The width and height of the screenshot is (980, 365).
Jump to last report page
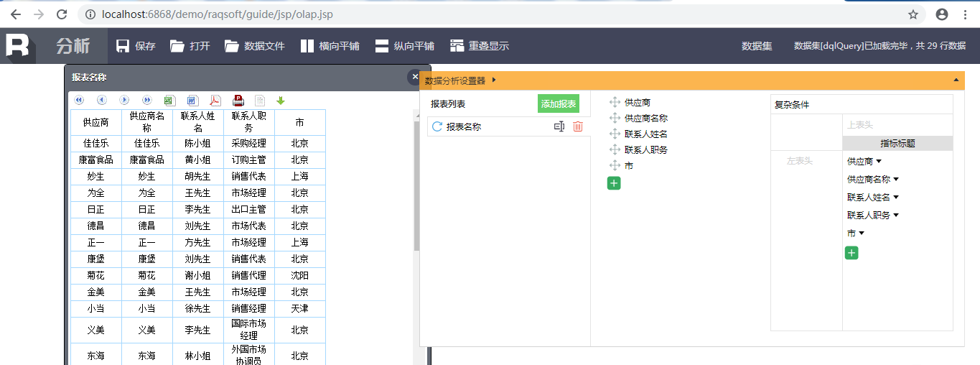[x=147, y=100]
